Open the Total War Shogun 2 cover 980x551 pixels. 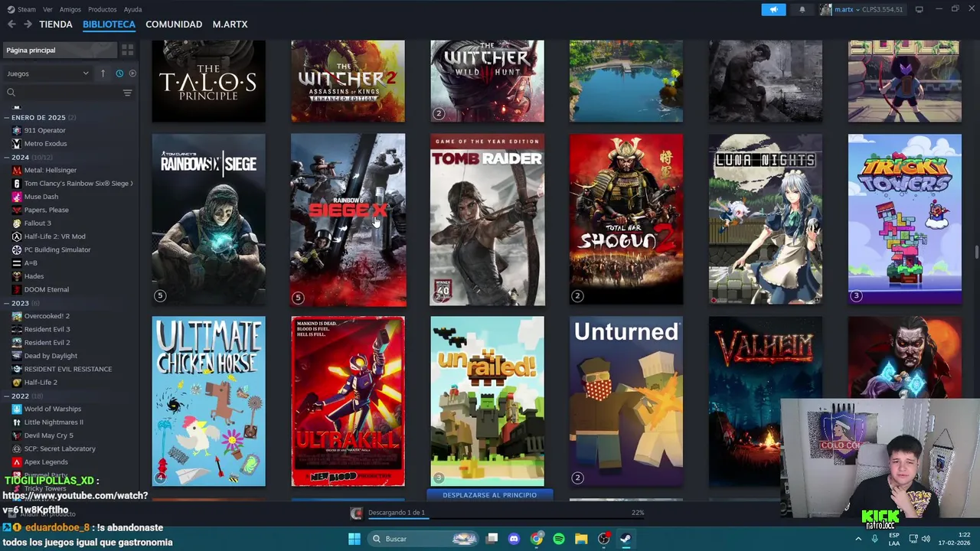pos(626,220)
